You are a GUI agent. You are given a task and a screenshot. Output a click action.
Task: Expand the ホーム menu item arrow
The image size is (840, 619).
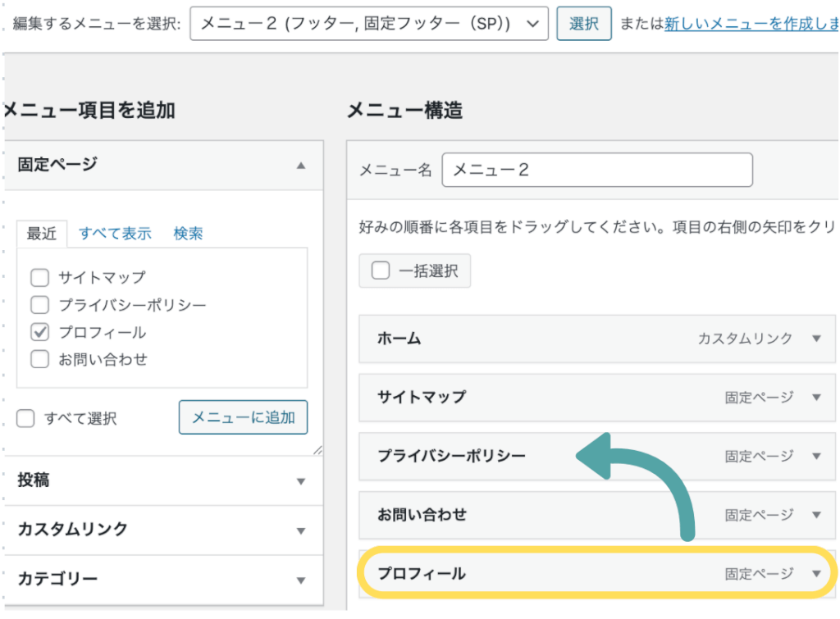815,339
